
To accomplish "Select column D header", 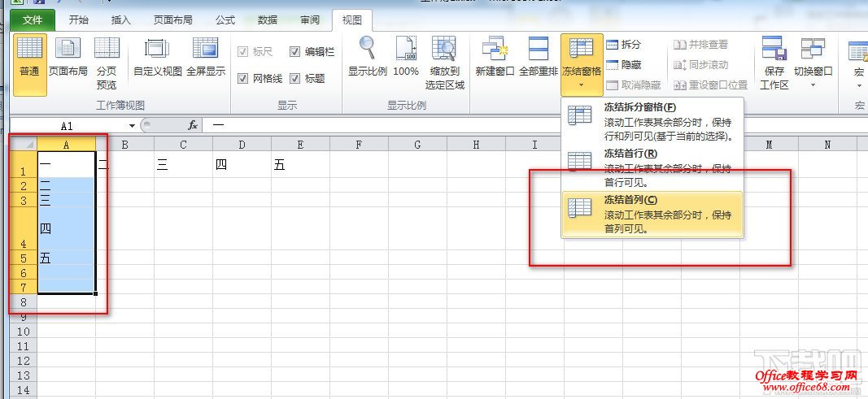I will pyautogui.click(x=242, y=145).
